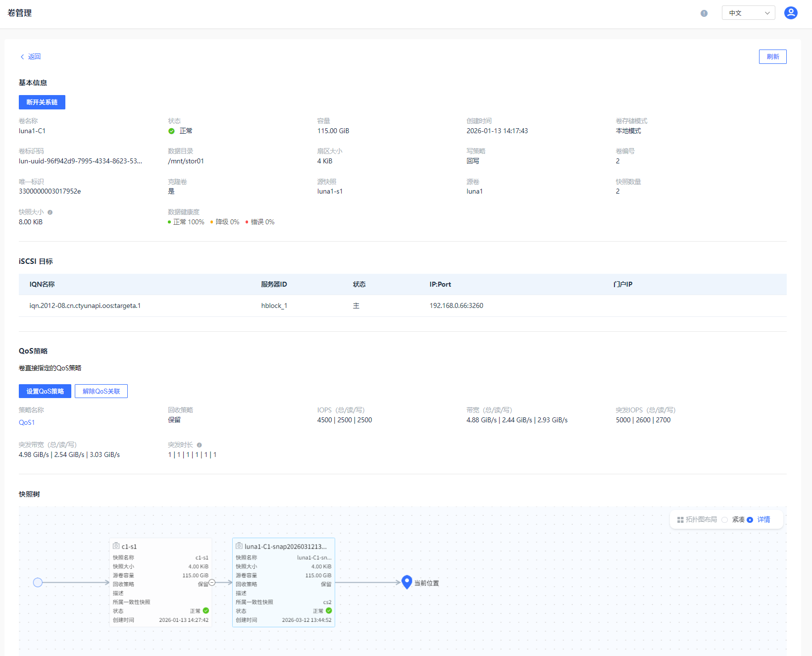Click the info icon beside 突发时长
812x656 pixels.
tap(199, 445)
